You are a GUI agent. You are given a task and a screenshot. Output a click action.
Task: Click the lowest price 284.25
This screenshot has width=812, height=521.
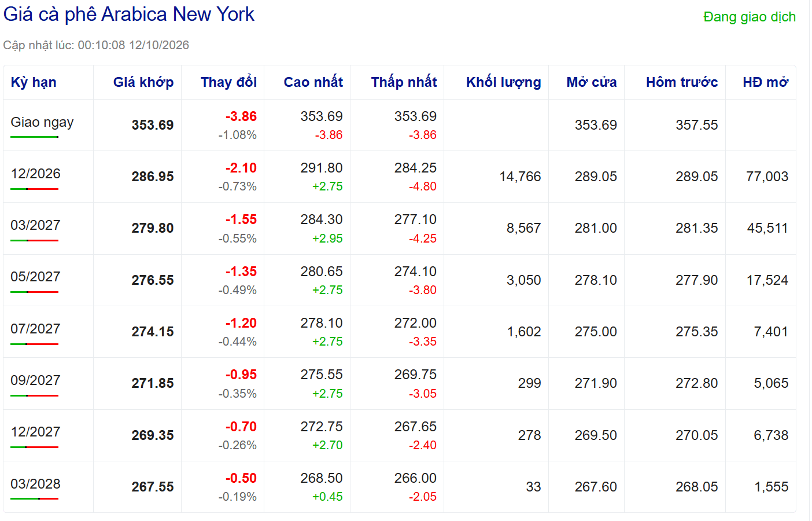(x=415, y=168)
